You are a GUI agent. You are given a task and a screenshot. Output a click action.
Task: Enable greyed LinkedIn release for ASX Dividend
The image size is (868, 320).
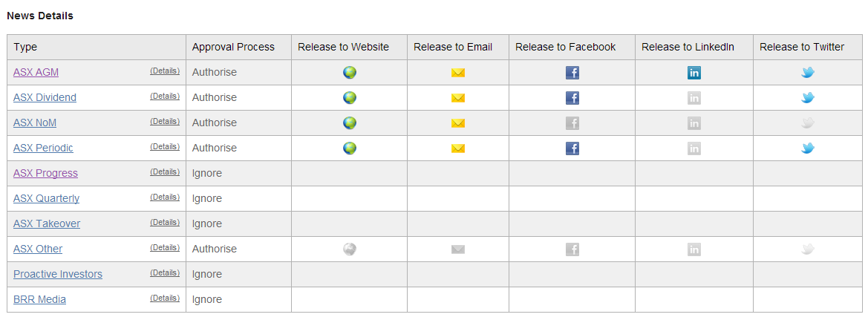694,98
